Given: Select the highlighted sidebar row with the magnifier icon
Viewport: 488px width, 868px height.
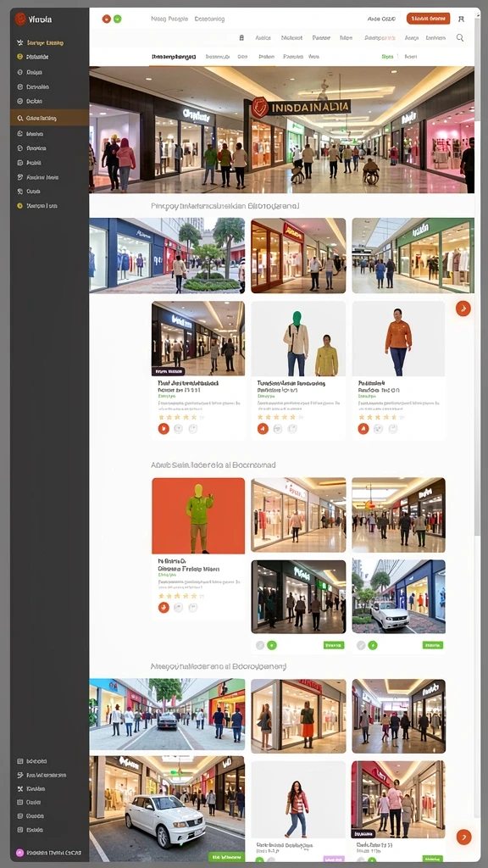Looking at the screenshot, I should tap(49, 118).
